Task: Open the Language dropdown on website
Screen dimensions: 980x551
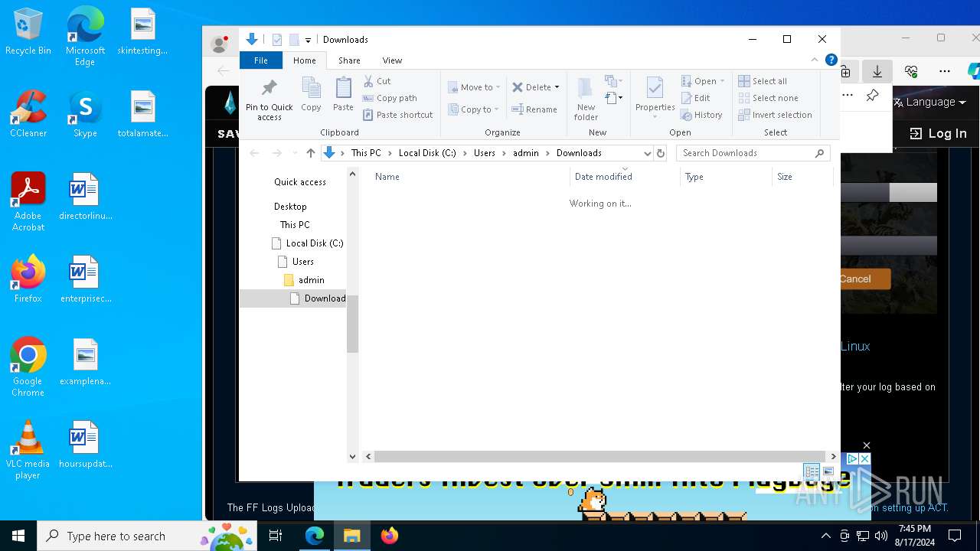Action: click(x=929, y=102)
